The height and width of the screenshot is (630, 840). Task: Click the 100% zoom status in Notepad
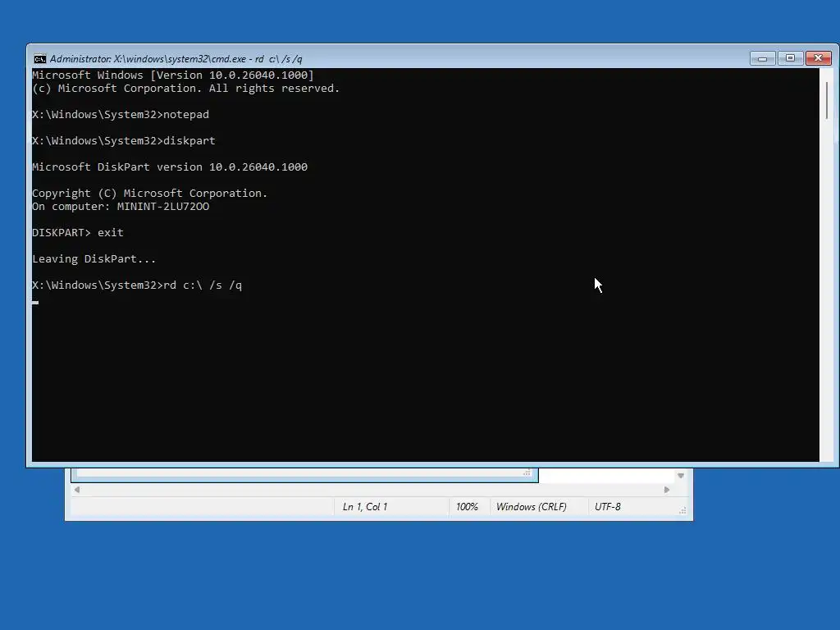pyautogui.click(x=467, y=507)
